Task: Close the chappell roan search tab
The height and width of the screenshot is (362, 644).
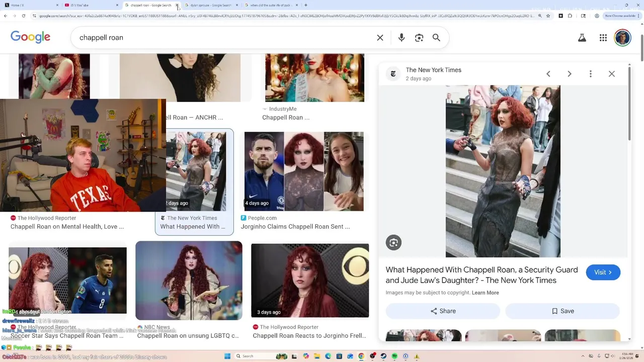Action: pyautogui.click(x=177, y=5)
